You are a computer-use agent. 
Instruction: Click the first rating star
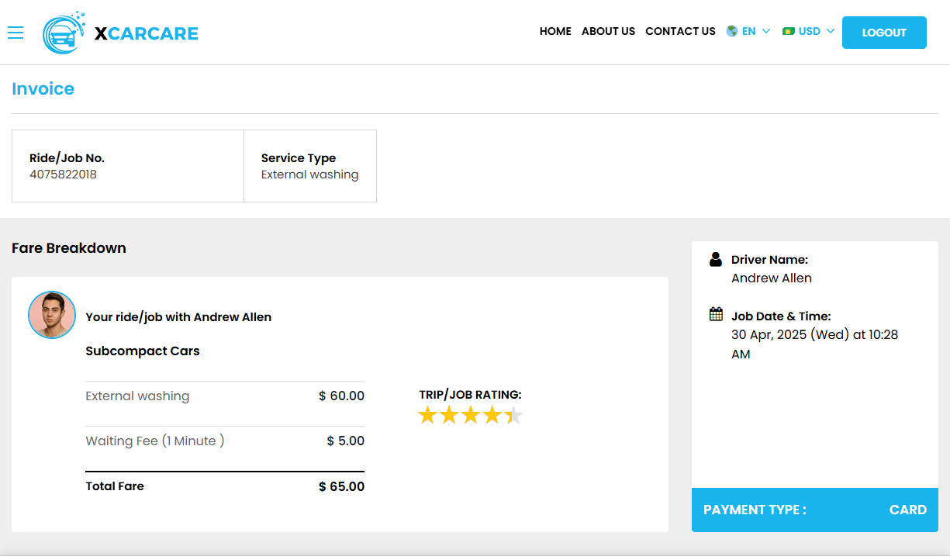coord(427,416)
